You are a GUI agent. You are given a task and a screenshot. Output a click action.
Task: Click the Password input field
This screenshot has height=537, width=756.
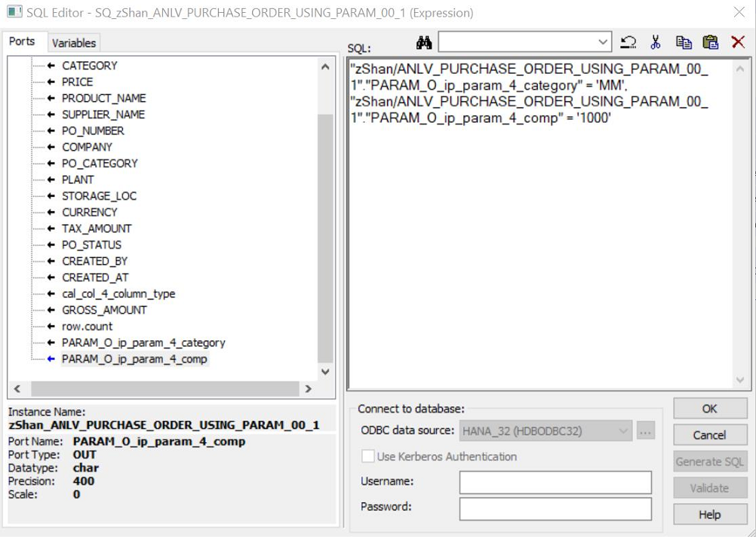[x=555, y=509]
